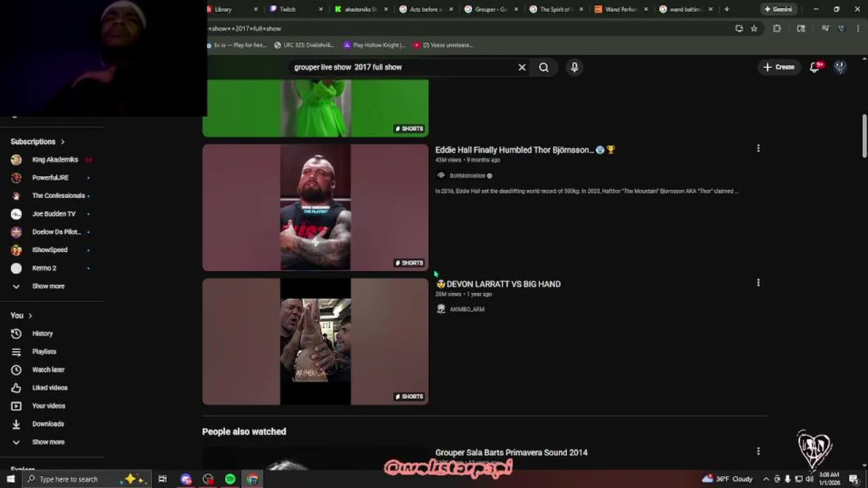
Task: Open Devon Larratt vs Big Hand thumbnail
Action: tap(315, 341)
